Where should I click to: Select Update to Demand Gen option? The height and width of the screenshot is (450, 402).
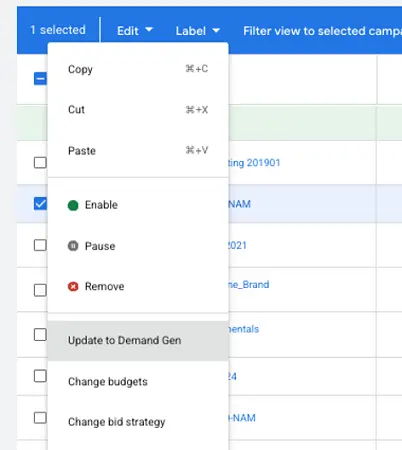pyautogui.click(x=138, y=341)
